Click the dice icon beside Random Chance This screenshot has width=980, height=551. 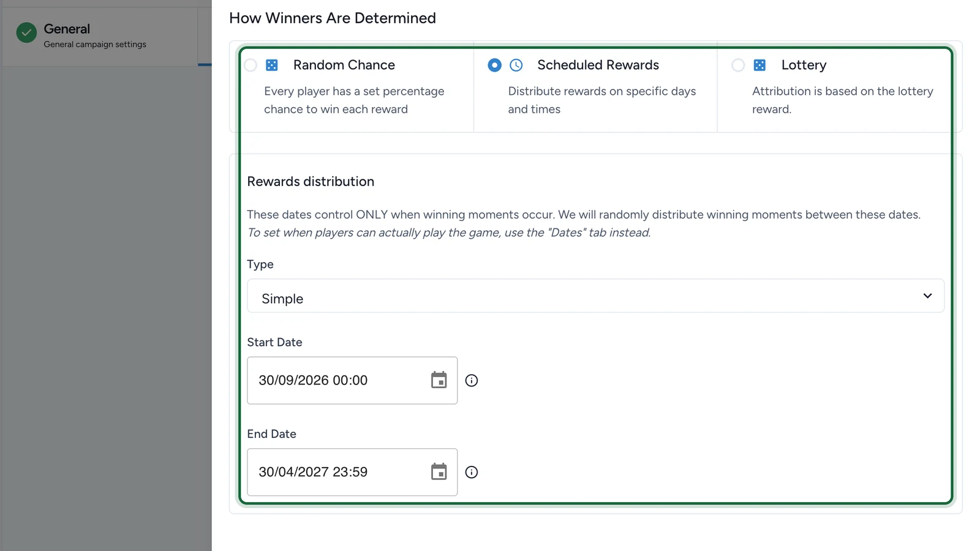point(272,65)
